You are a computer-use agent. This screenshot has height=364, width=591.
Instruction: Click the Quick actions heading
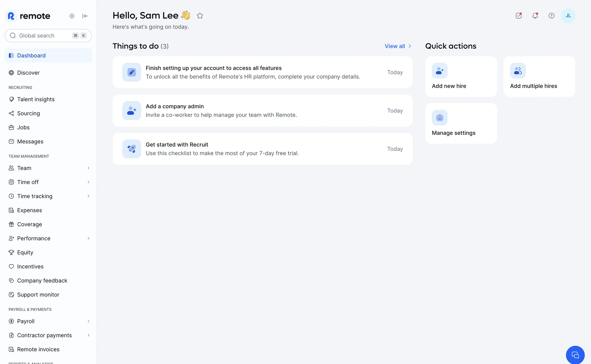click(451, 46)
